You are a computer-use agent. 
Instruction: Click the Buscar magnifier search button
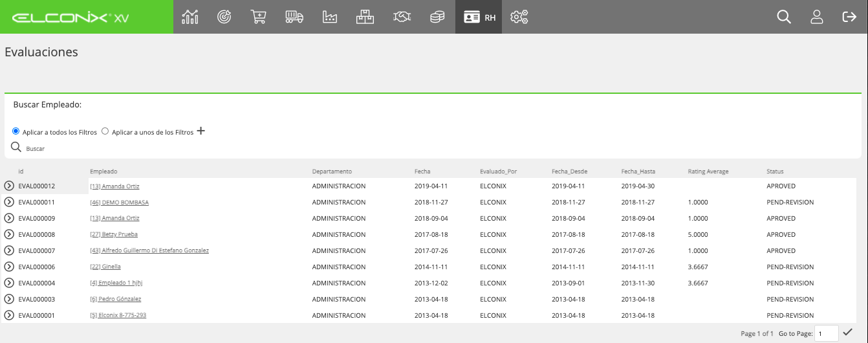pos(16,147)
